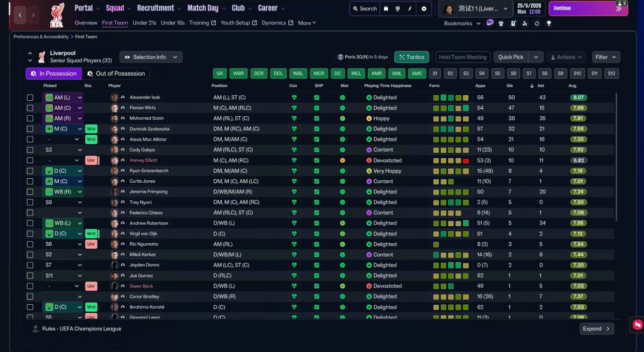Open the bookmark icon beside Search
The width and height of the screenshot is (644, 352).
pos(386,9)
